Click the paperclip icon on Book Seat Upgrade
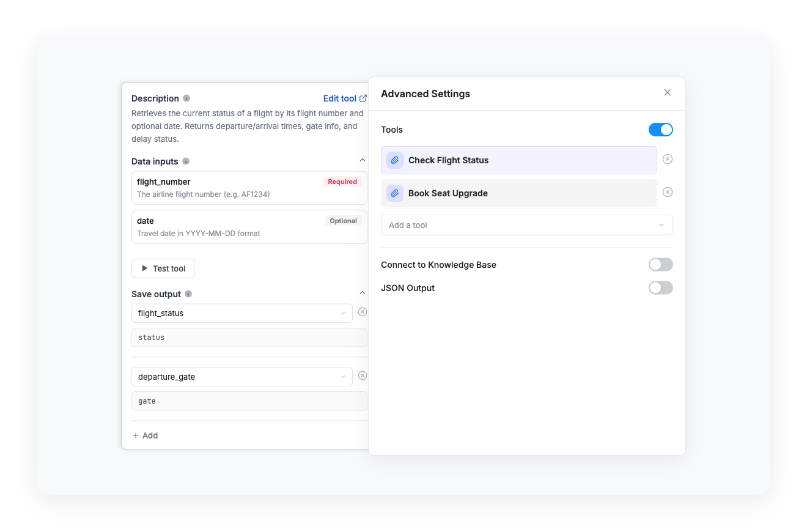 point(394,193)
